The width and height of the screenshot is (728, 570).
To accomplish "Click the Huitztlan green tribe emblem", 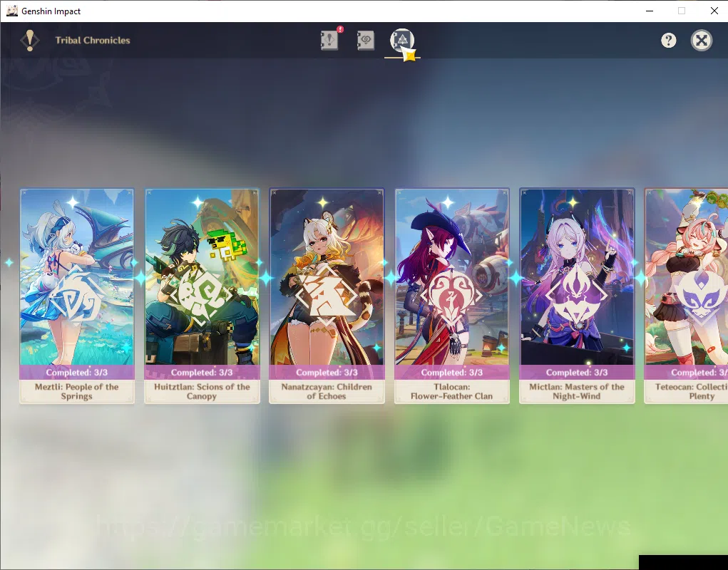I will [202, 295].
